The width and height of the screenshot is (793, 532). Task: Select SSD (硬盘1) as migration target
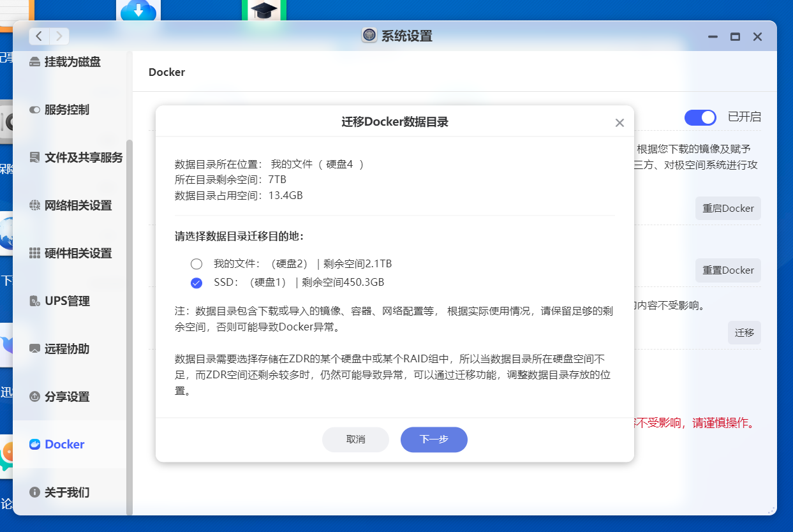196,283
